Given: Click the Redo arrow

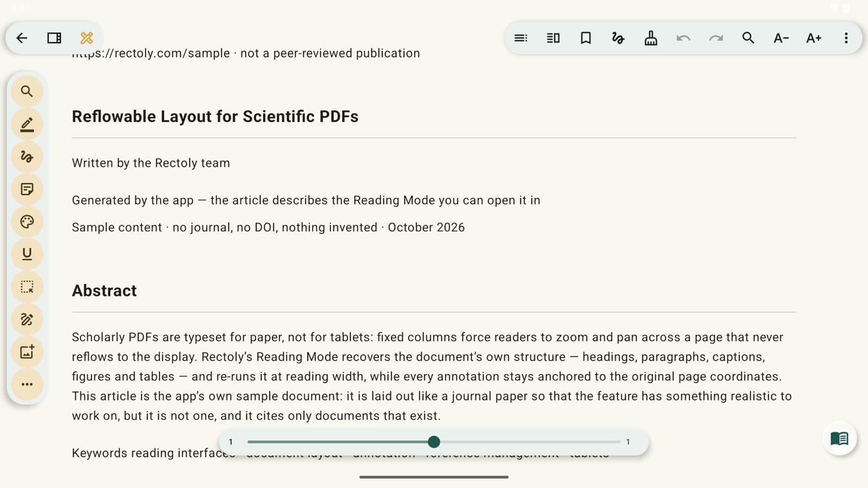Looking at the screenshot, I should click(716, 38).
